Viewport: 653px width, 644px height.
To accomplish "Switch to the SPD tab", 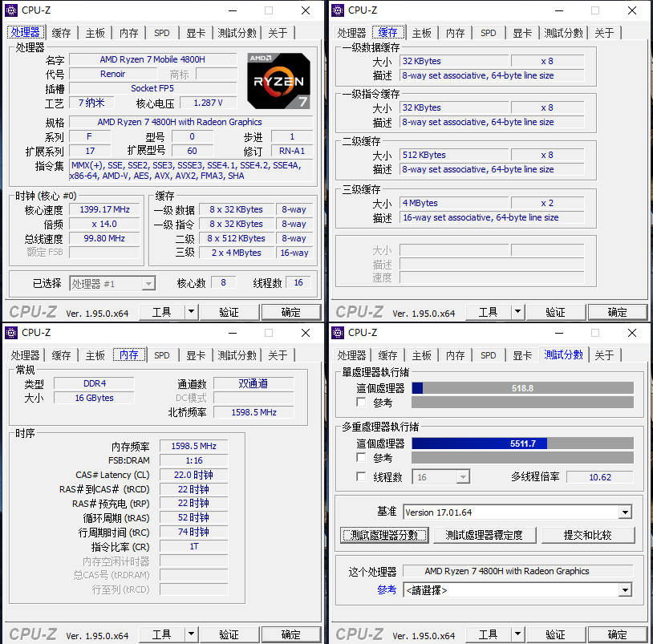I will 161,33.
